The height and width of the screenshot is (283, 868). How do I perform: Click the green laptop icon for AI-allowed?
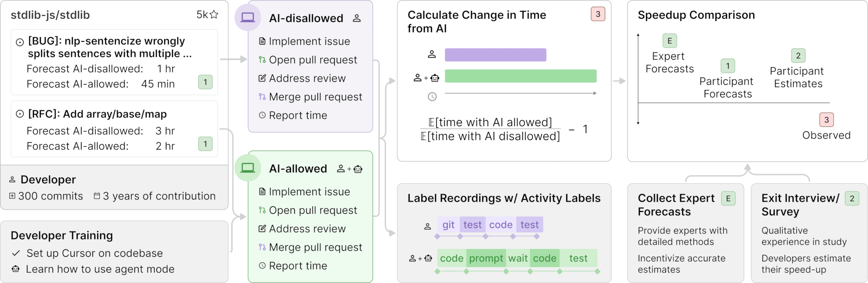[247, 168]
